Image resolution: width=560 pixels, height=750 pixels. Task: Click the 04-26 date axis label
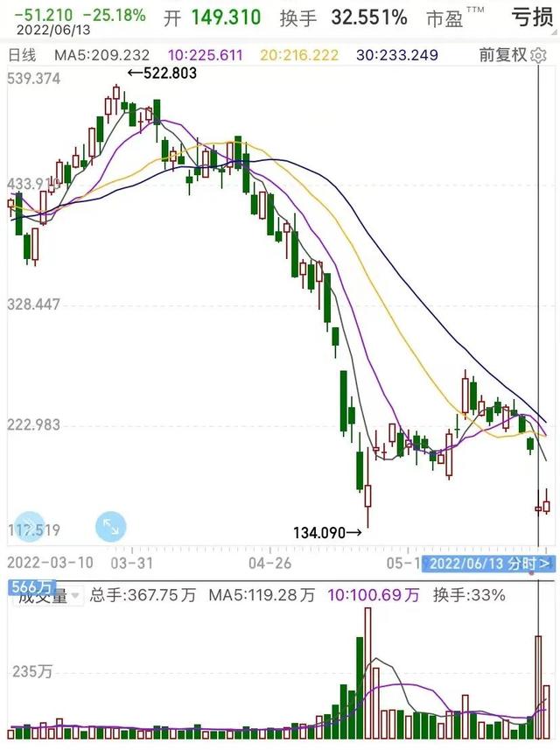click(x=269, y=563)
